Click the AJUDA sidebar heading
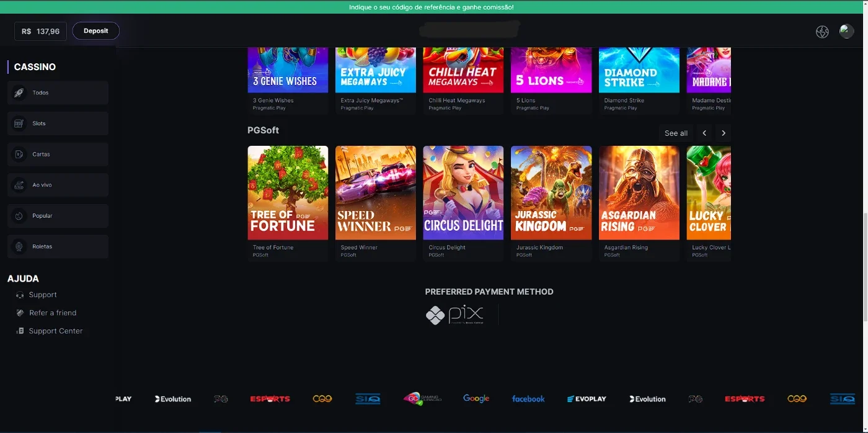868x433 pixels. click(x=23, y=279)
